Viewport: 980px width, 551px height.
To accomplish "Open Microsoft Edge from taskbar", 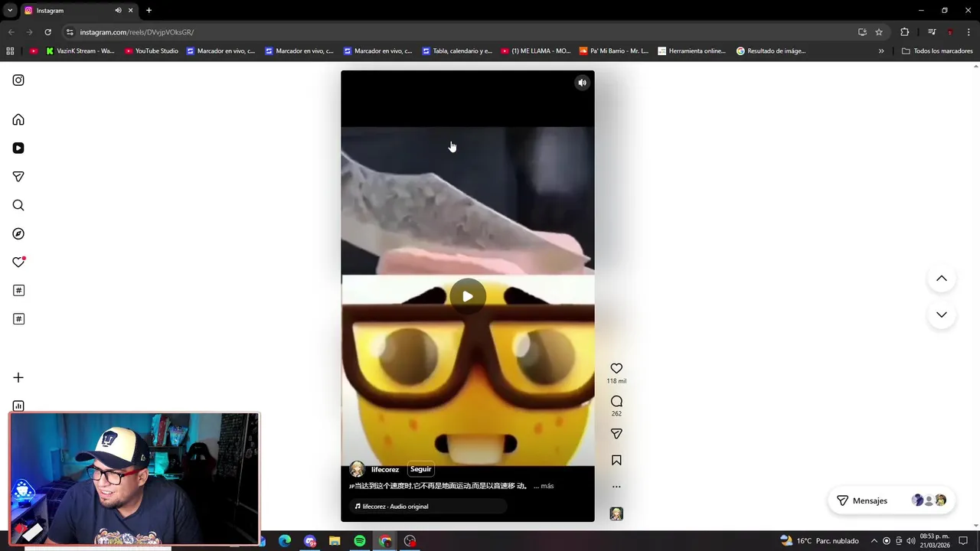I will coord(285,541).
